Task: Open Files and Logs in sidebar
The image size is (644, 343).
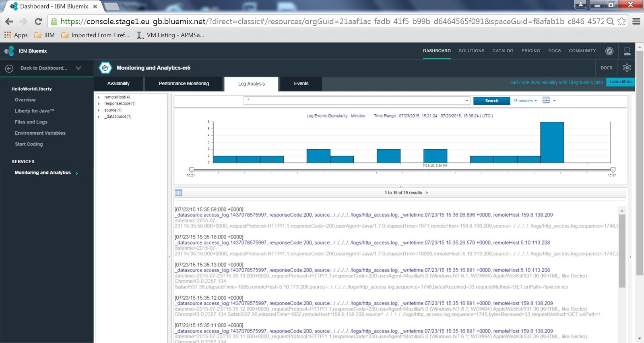Action: point(31,122)
